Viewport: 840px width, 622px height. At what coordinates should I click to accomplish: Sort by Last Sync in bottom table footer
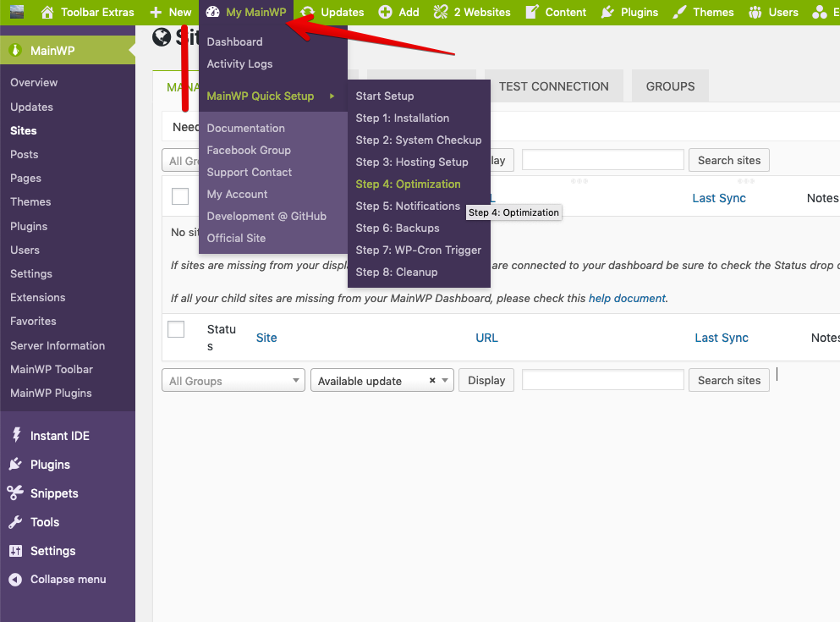click(x=721, y=338)
